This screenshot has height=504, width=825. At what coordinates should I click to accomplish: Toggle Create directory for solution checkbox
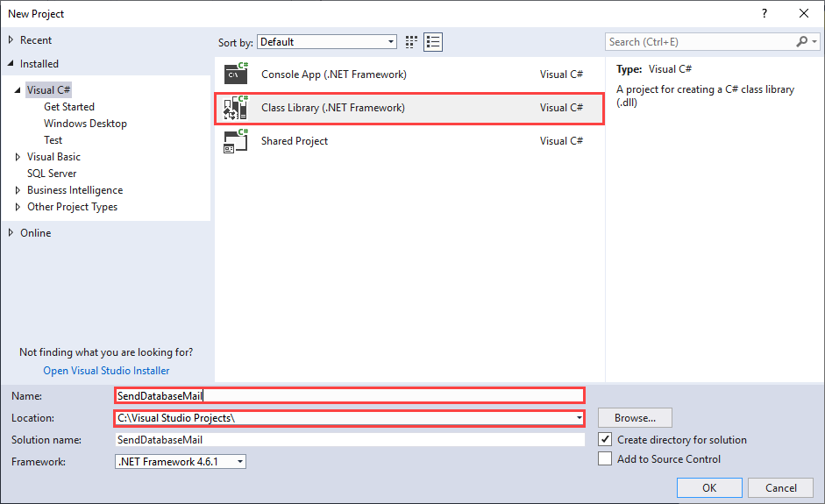point(605,440)
